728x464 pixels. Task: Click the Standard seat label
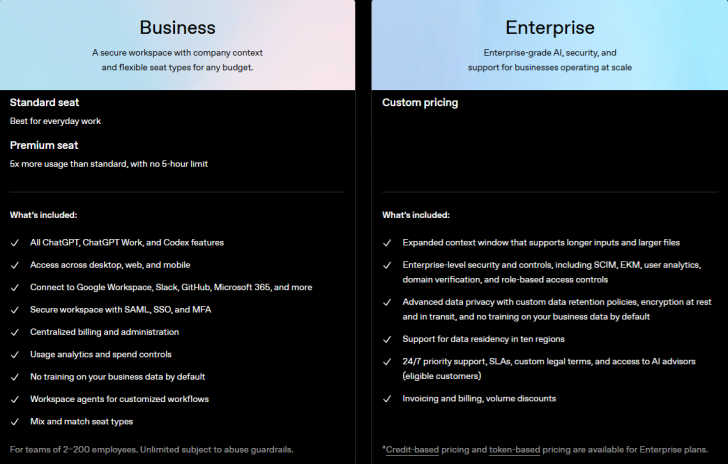click(x=45, y=103)
